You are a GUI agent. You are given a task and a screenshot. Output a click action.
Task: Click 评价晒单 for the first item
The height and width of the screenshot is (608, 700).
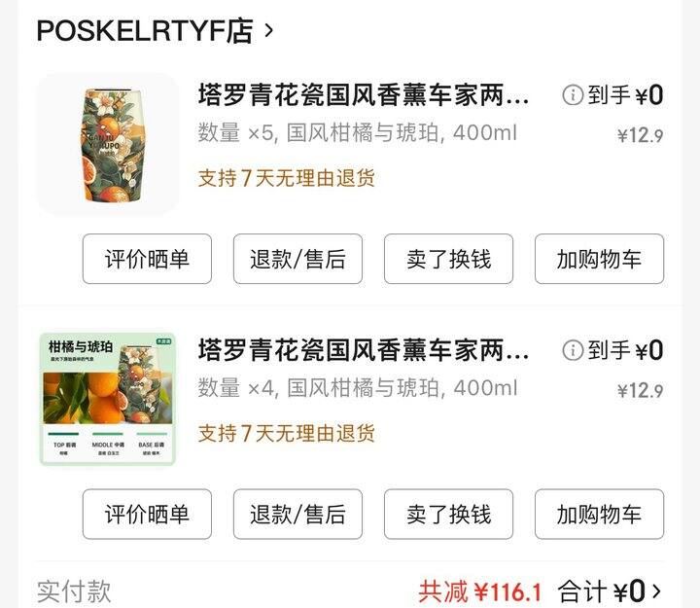[147, 259]
